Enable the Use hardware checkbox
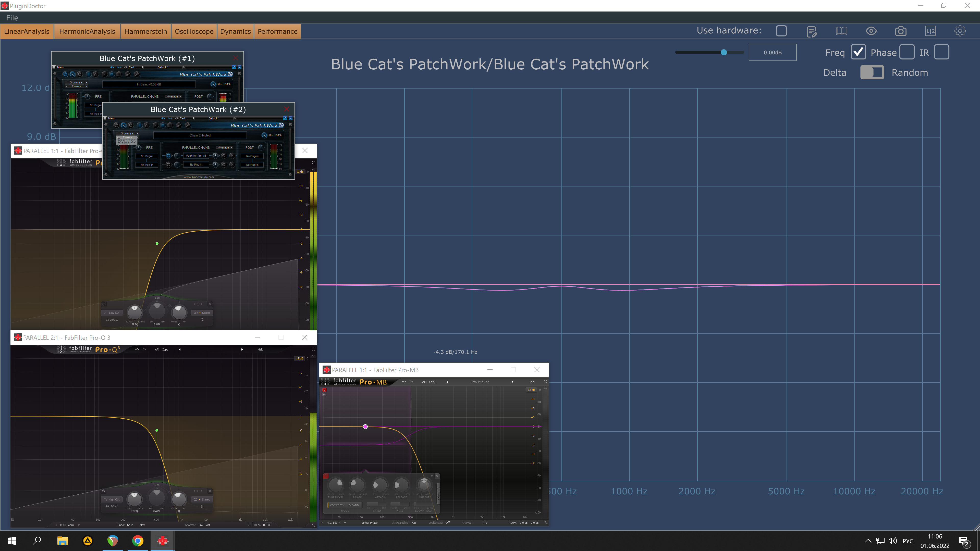Screen dimensions: 980x551 click(781, 31)
